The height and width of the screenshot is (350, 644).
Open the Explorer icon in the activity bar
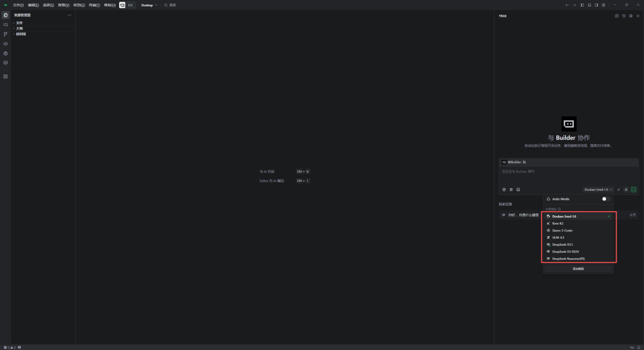tap(5, 15)
